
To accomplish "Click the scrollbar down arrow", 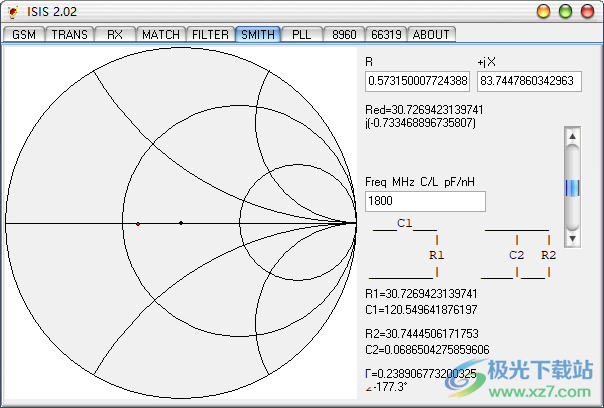I will tap(572, 240).
